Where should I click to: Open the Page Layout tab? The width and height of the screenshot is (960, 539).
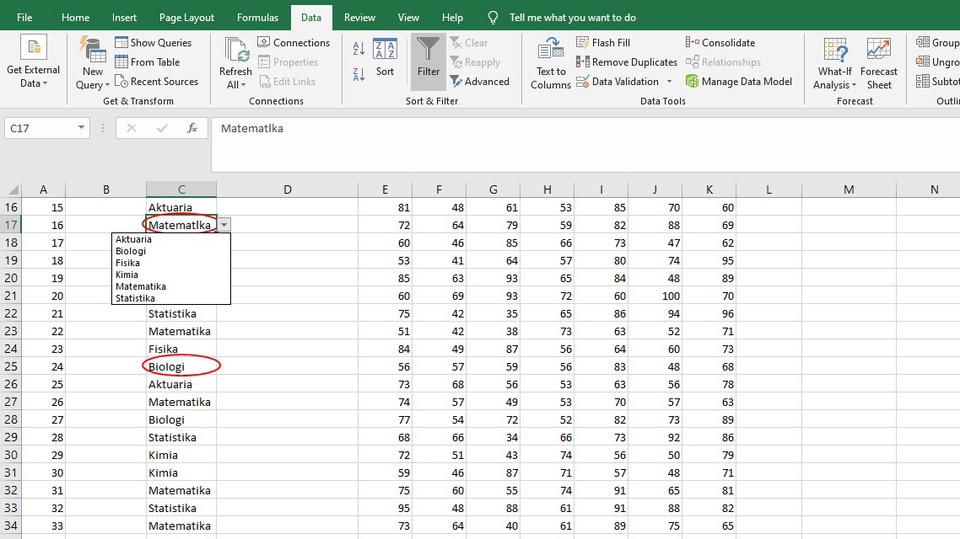pos(187,17)
